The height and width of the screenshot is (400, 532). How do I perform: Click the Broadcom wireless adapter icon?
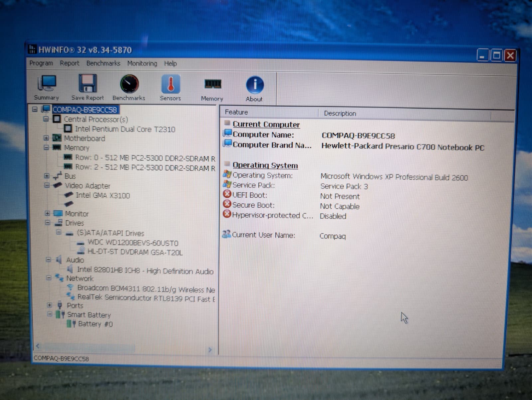(70, 287)
